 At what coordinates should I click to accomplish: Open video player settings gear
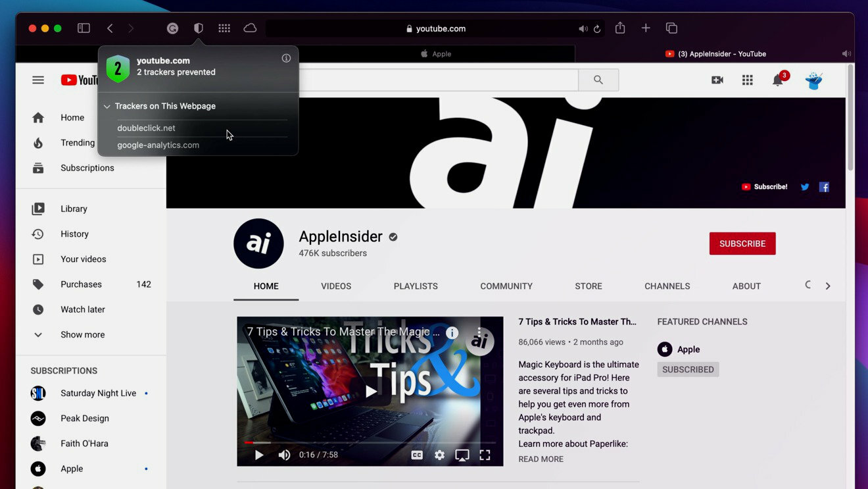(x=439, y=455)
